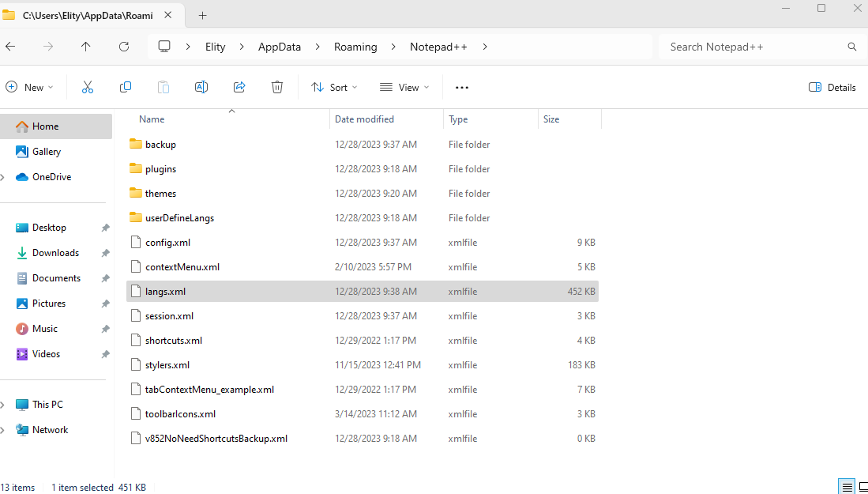The width and height of the screenshot is (868, 494).
Task: Navigate to Elity in breadcrumb
Action: tap(216, 47)
